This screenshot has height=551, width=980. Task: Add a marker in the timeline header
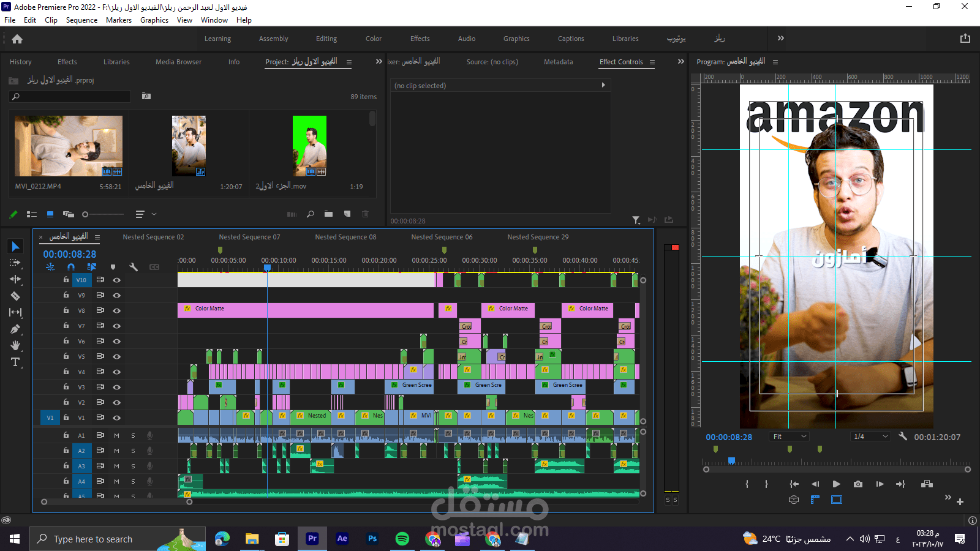click(113, 267)
